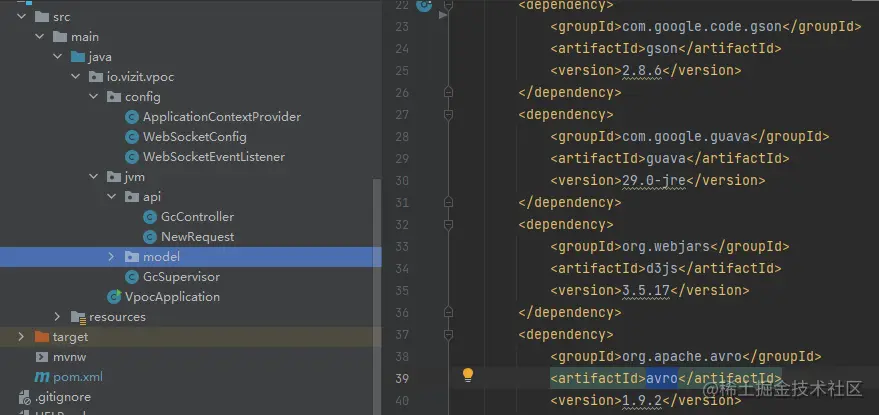This screenshot has height=415, width=879.
Task: Select the src folder icon
Action: pyautogui.click(x=41, y=17)
